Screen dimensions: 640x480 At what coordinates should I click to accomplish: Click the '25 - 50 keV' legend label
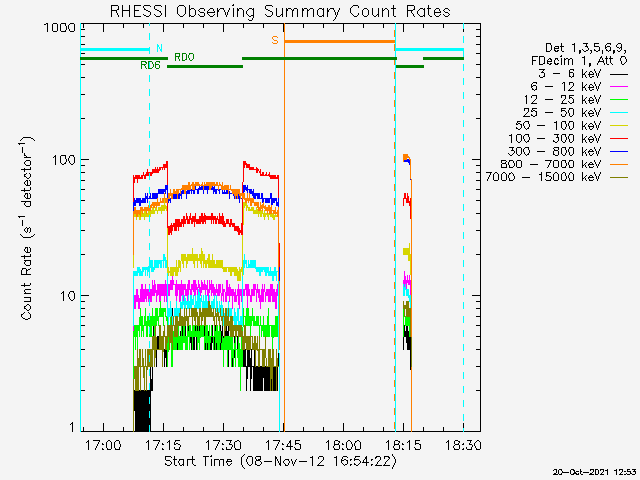point(562,112)
